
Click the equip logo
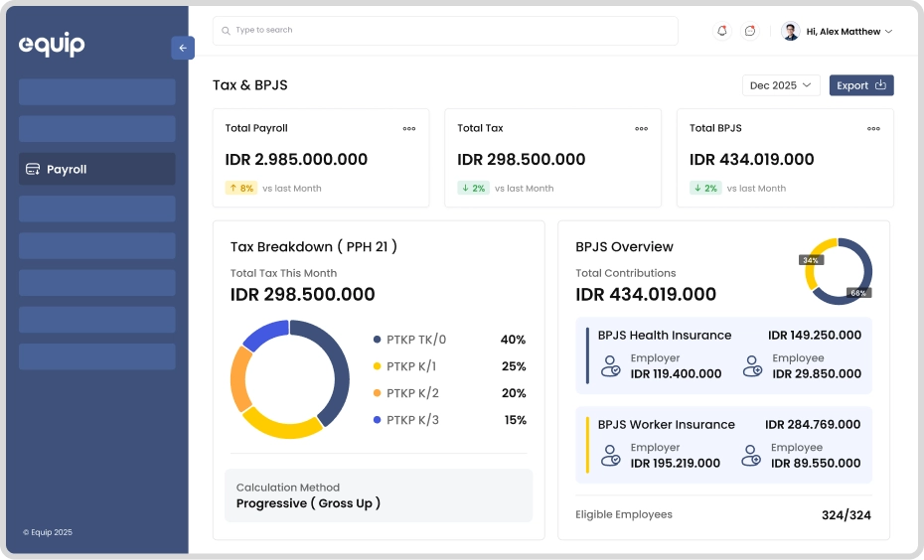pyautogui.click(x=52, y=45)
